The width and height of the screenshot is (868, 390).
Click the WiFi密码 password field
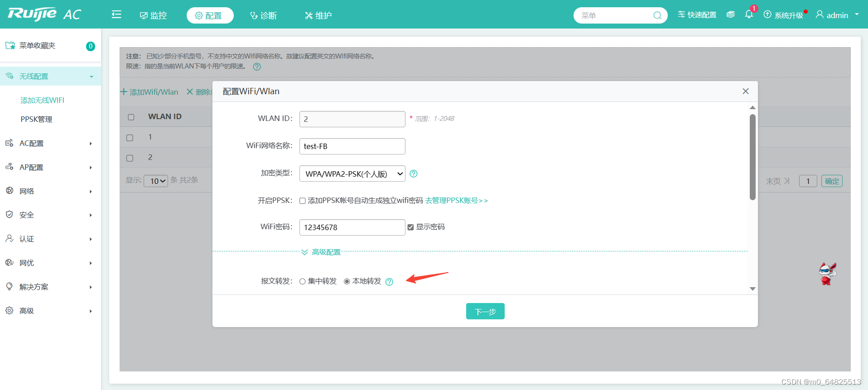(x=352, y=227)
